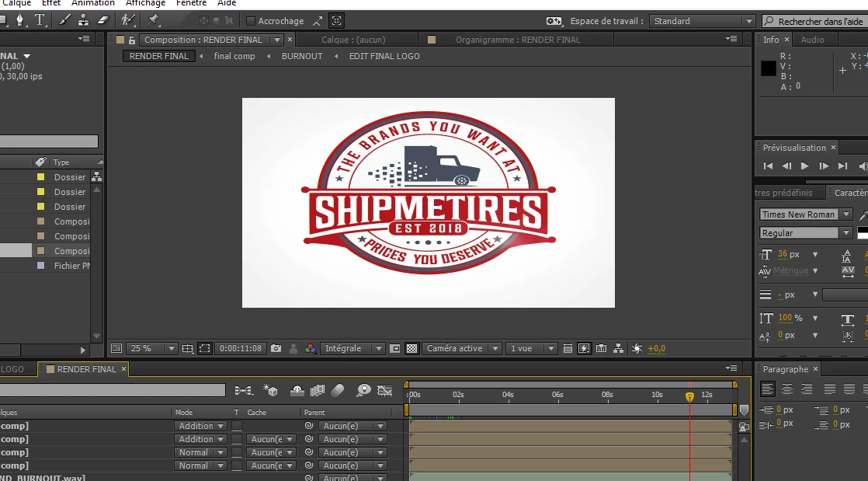Select the Clone Stamp tool
The height and width of the screenshot is (481, 868).
[x=84, y=20]
